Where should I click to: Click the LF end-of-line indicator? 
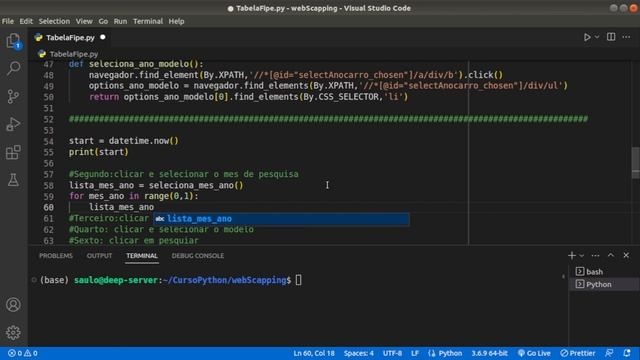point(415,353)
